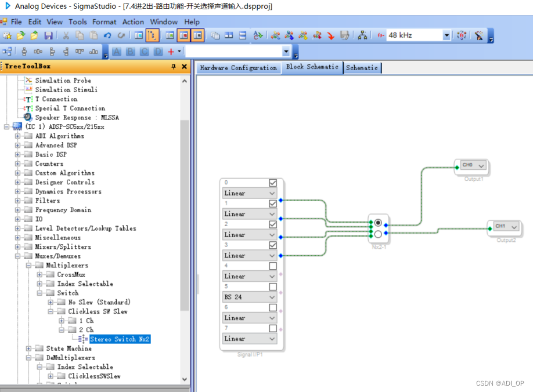Expand the Filters folder
This screenshot has width=533, height=392.
tap(17, 201)
